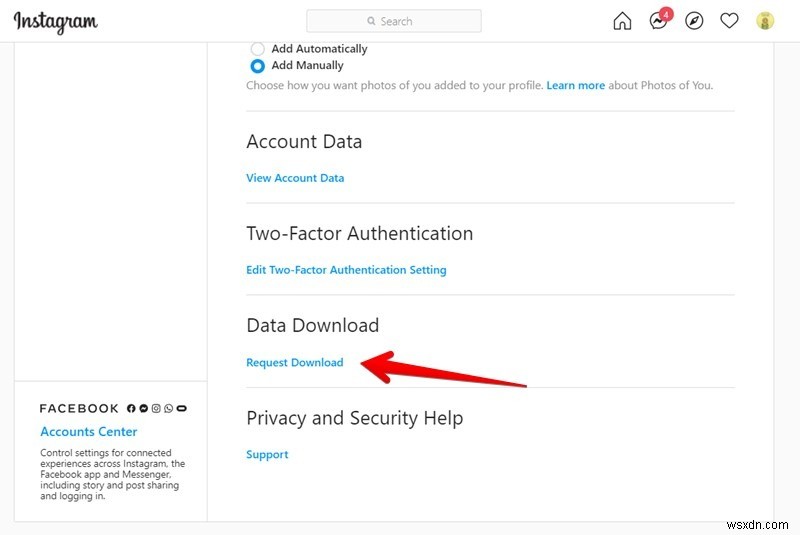Viewport: 800px width, 535px height.
Task: Click the Oculus icon beside Facebook
Action: pyautogui.click(x=182, y=408)
